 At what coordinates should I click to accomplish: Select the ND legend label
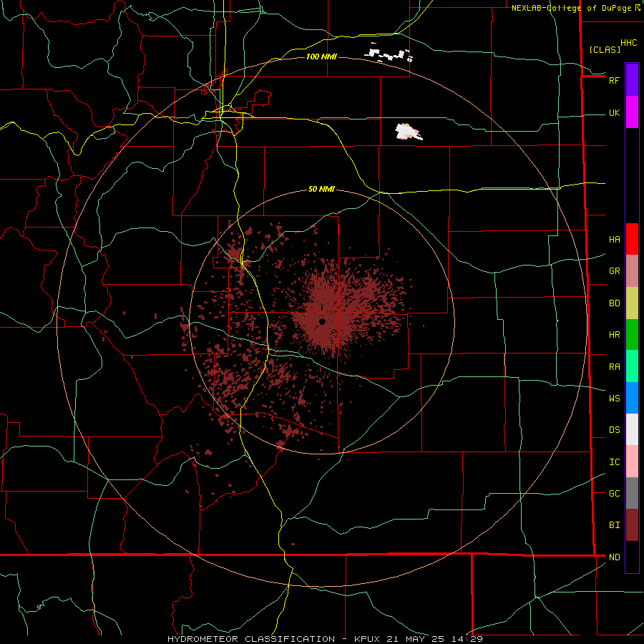[614, 557]
